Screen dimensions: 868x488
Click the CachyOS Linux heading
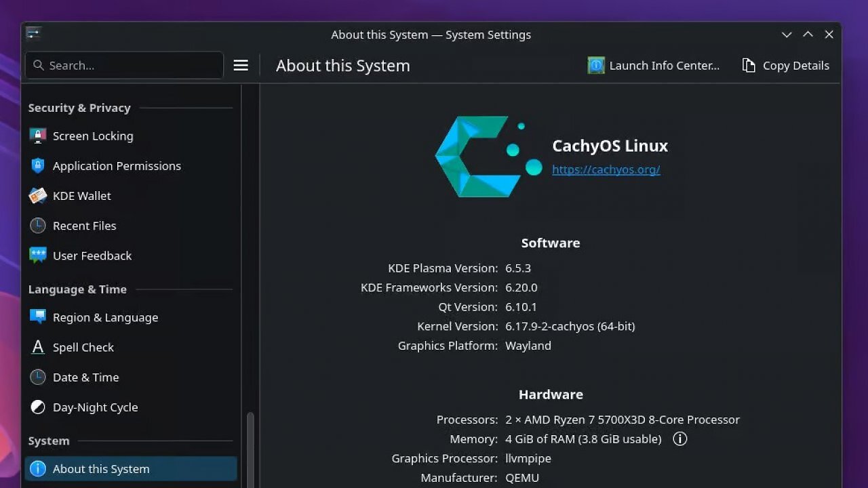[610, 146]
